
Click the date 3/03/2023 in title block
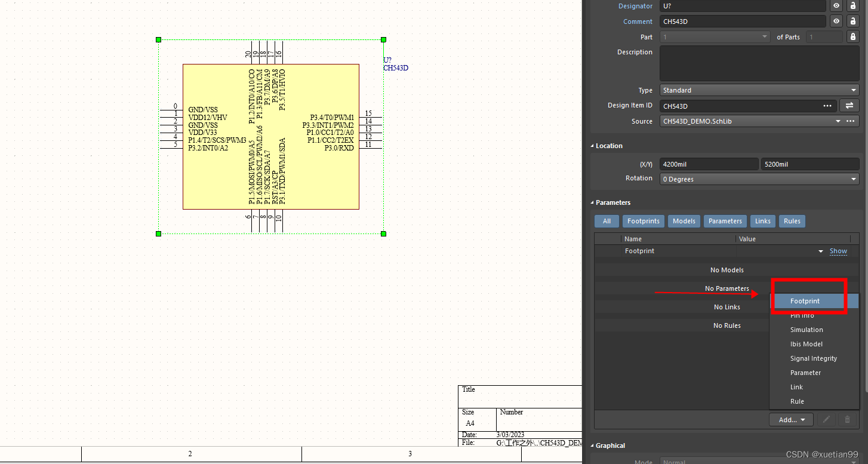(510, 435)
